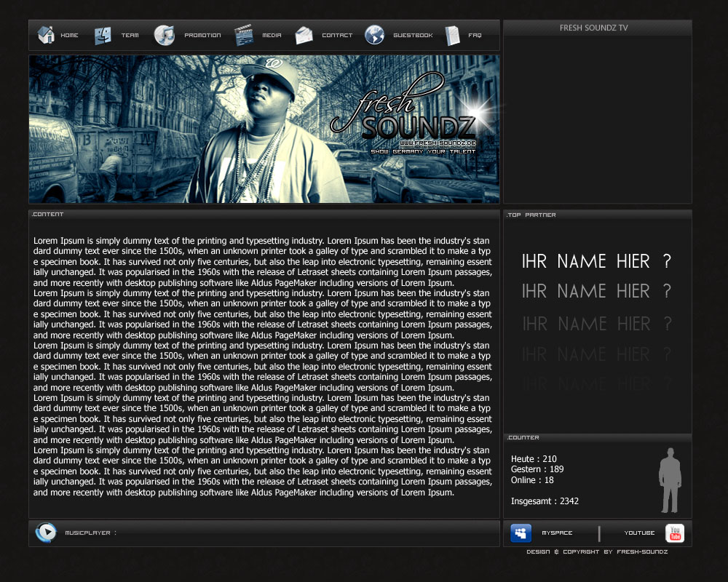Click the MySpace icon
The height and width of the screenshot is (582, 728).
(521, 533)
